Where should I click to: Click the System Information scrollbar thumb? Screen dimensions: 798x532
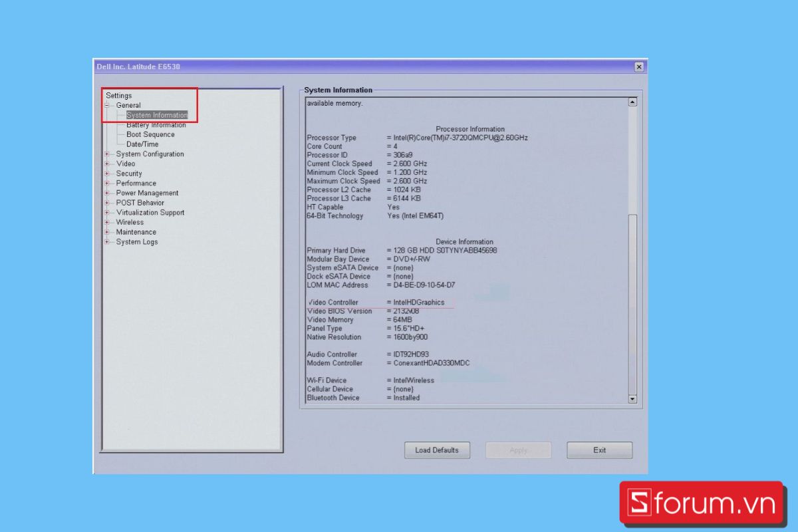pos(632,304)
